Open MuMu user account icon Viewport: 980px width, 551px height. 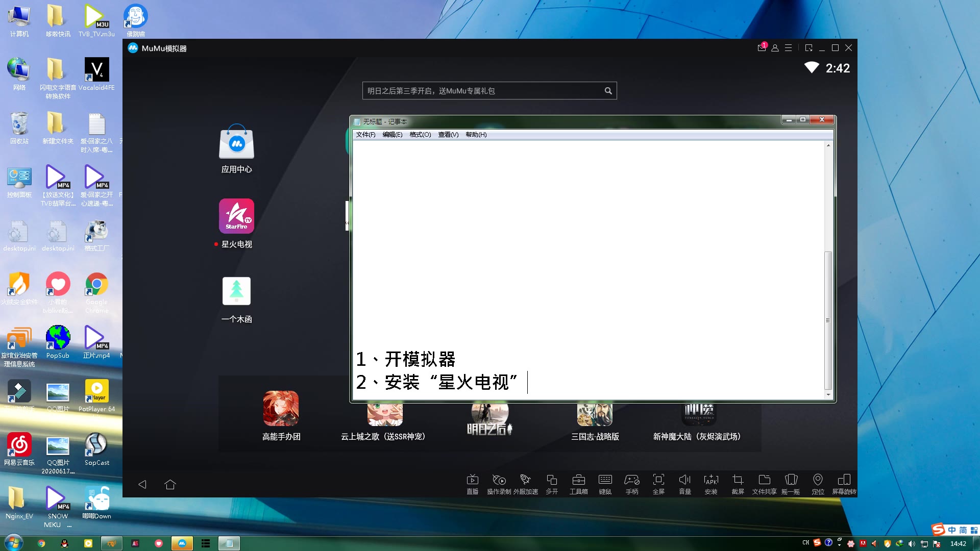click(x=775, y=47)
